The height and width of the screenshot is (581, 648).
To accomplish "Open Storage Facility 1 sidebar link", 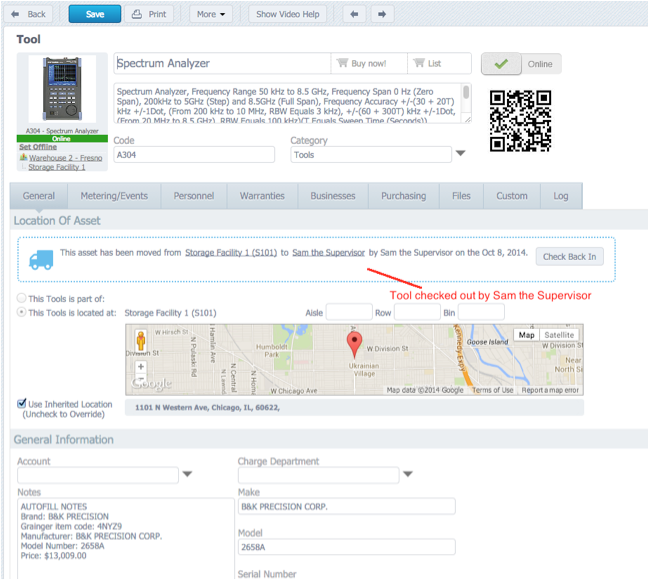I will 57,167.
